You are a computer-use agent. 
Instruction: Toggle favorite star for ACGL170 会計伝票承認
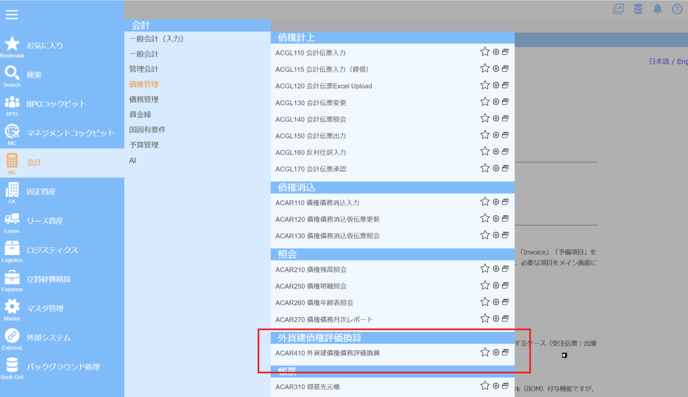485,168
